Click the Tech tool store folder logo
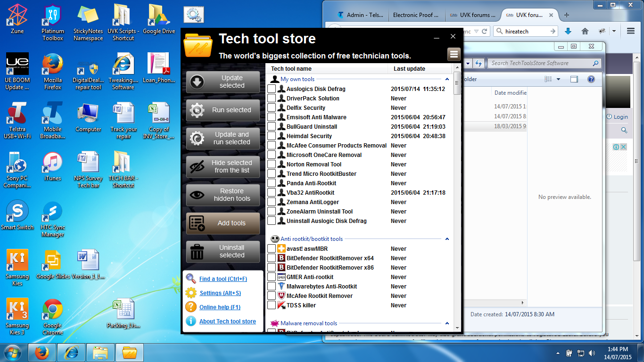Viewport: 644px width, 362px height. 198,45
